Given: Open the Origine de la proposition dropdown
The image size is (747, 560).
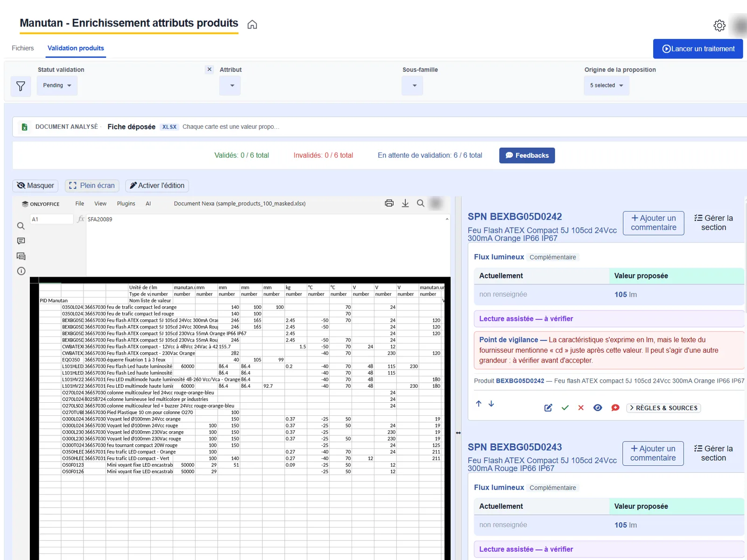Looking at the screenshot, I should (606, 85).
